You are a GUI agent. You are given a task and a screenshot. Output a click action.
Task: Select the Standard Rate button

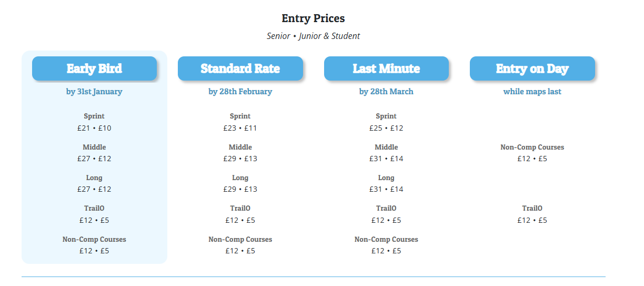[240, 68]
